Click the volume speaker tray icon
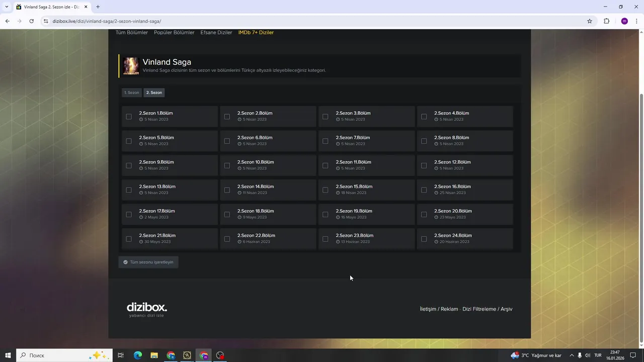 click(x=588, y=355)
